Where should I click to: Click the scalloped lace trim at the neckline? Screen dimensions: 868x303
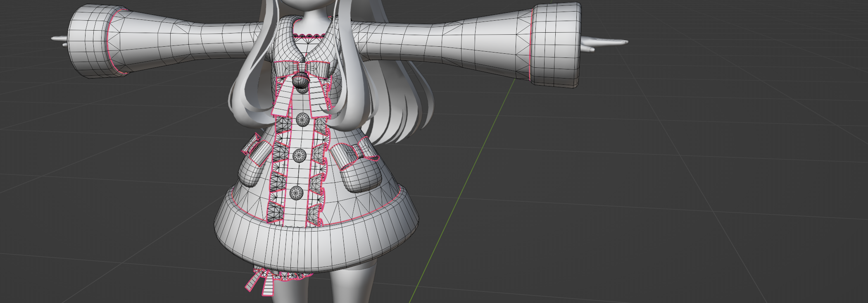[308, 36]
